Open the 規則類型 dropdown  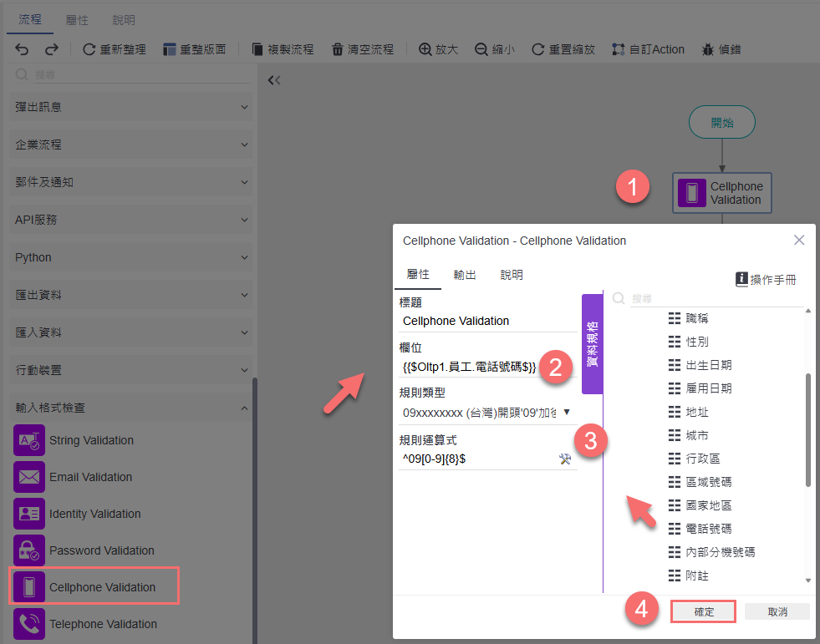click(487, 413)
